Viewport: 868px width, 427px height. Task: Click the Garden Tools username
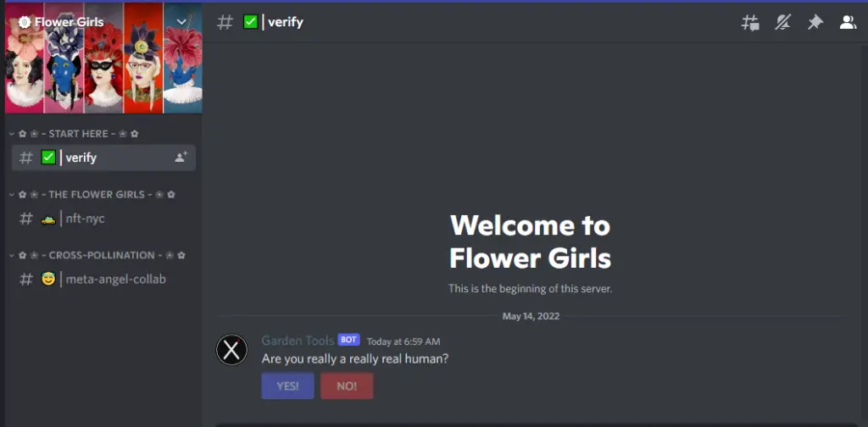pos(298,341)
